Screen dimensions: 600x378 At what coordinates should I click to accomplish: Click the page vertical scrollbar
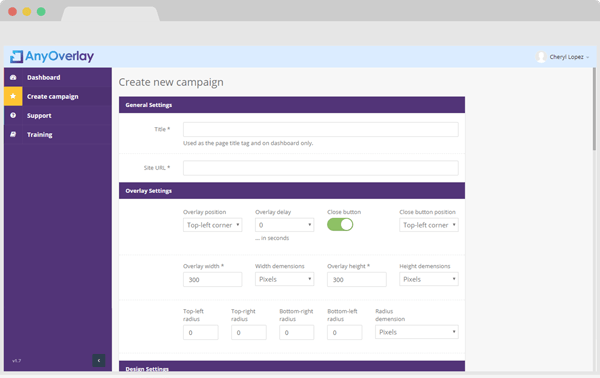pyautogui.click(x=594, y=109)
